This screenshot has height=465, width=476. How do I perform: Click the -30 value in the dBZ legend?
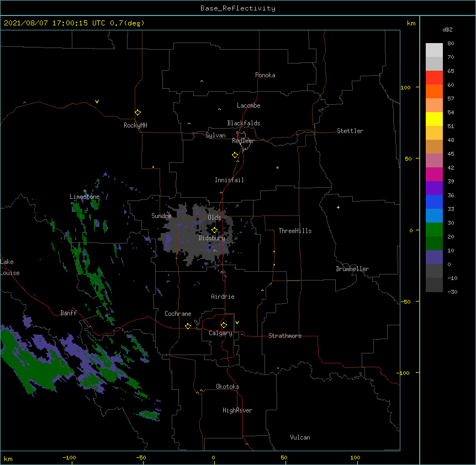[452, 292]
